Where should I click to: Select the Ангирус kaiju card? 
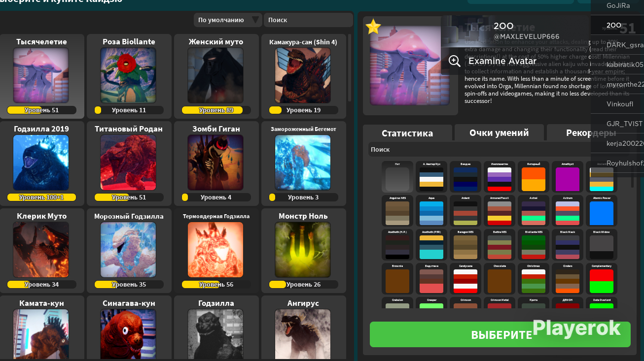pos(303,328)
